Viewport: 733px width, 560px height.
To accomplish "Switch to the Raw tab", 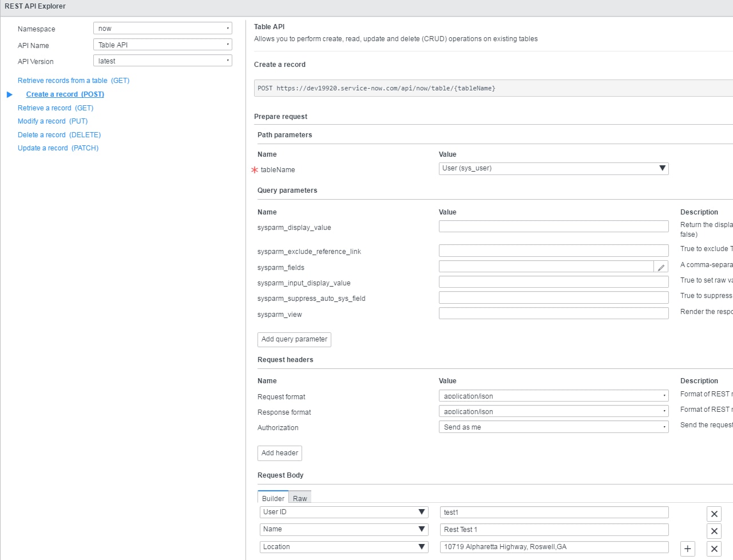I will tap(300, 498).
